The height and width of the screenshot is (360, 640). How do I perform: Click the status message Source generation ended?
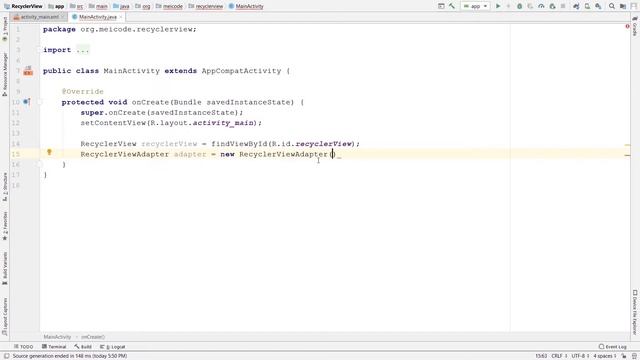(x=69, y=356)
